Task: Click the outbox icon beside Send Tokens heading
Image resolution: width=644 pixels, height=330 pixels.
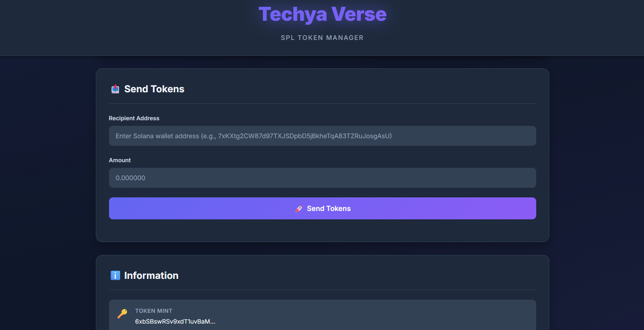Action: click(x=115, y=89)
